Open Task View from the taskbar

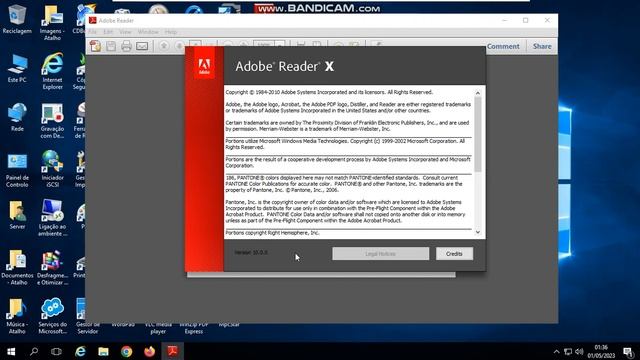(x=56, y=351)
